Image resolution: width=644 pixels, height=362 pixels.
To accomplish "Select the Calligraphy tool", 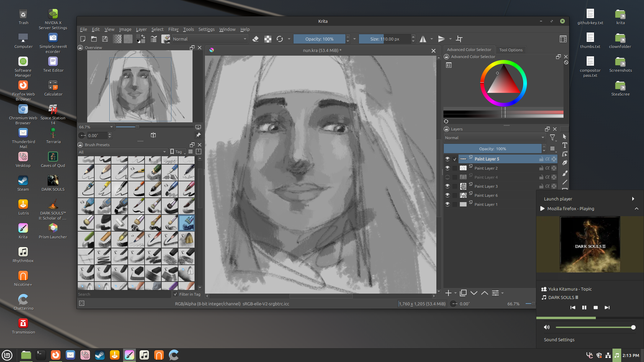I will [565, 163].
